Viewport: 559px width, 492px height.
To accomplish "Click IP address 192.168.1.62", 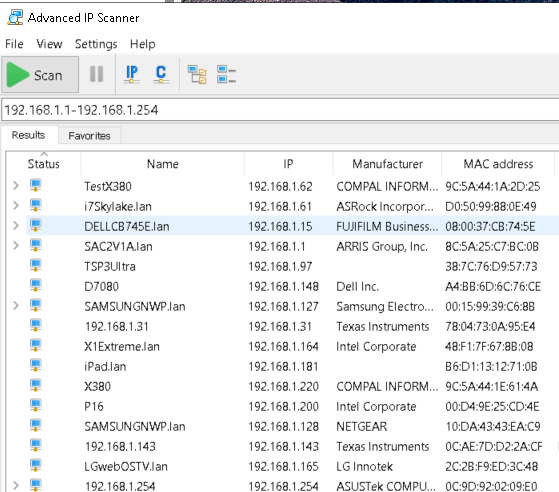I will 280,186.
